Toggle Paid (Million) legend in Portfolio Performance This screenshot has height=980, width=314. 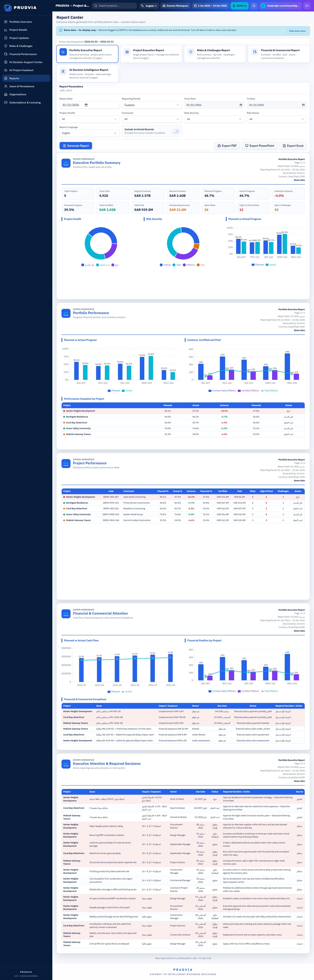point(270,391)
